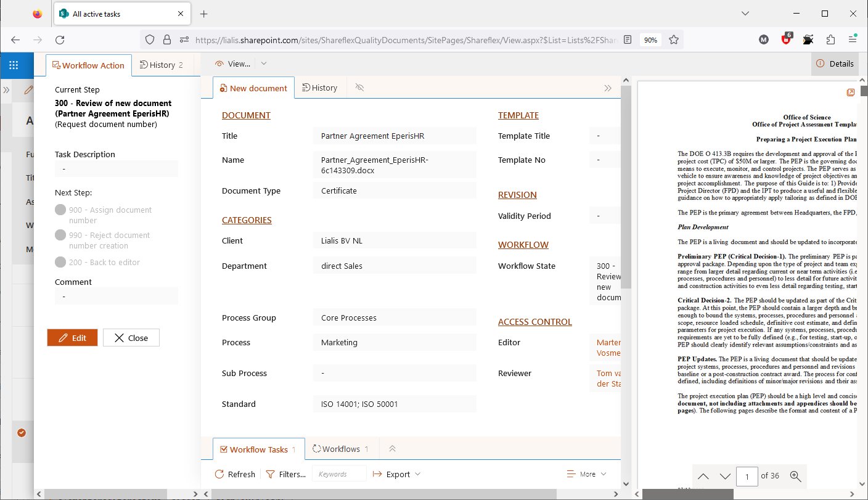
Task: Click the site security shield icon
Action: pyautogui.click(x=149, y=39)
